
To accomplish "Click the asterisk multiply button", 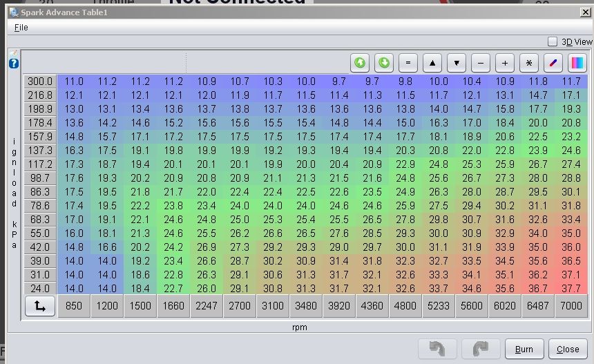I will 529,63.
